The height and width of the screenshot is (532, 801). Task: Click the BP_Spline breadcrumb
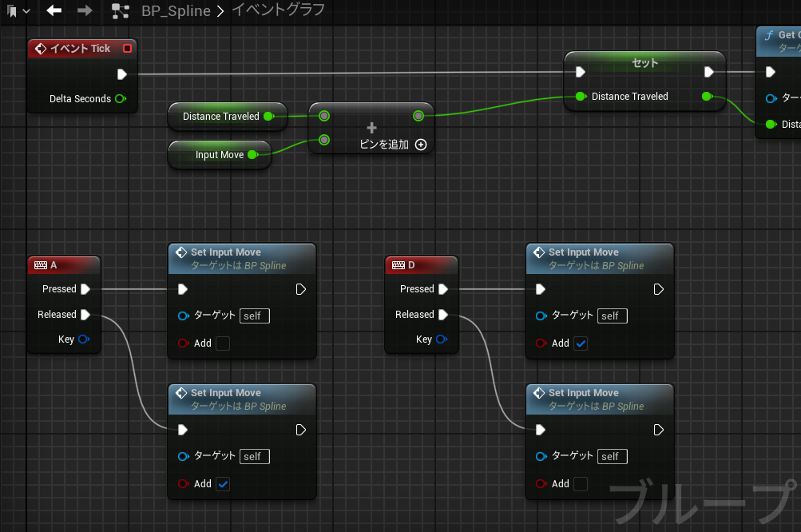click(175, 11)
